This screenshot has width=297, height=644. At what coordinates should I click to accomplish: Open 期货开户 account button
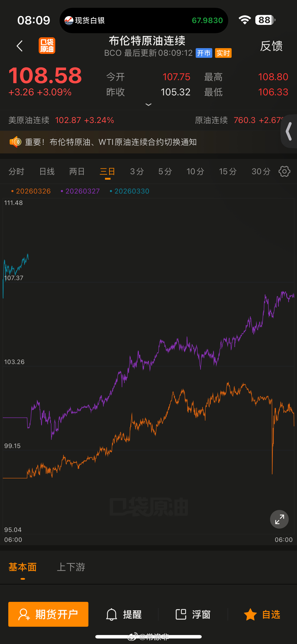(48, 614)
